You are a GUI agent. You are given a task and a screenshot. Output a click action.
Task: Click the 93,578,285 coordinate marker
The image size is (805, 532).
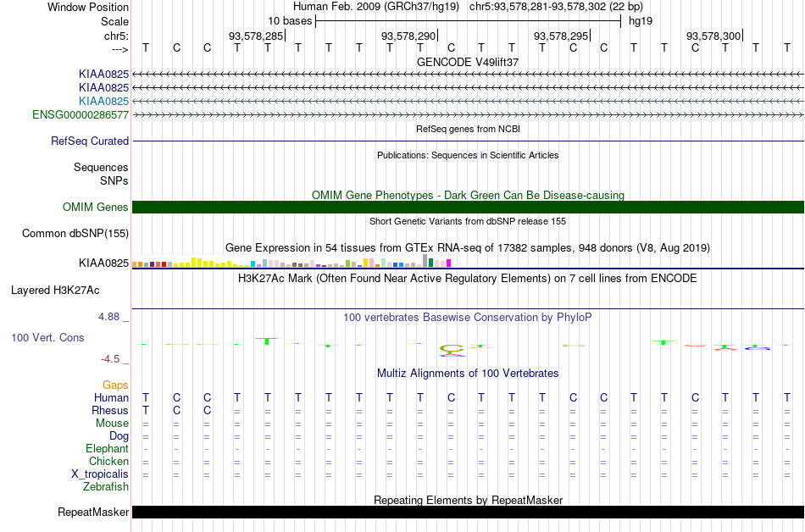point(256,36)
